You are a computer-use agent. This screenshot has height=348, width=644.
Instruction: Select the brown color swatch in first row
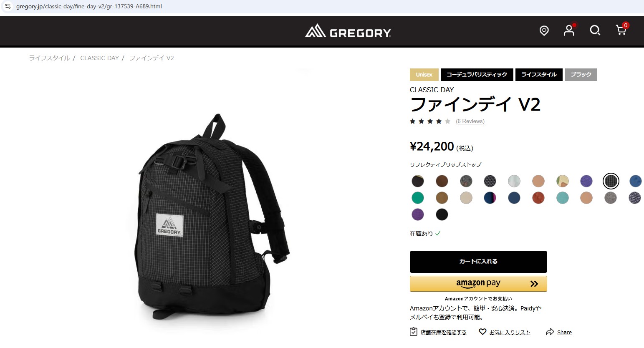click(x=442, y=181)
